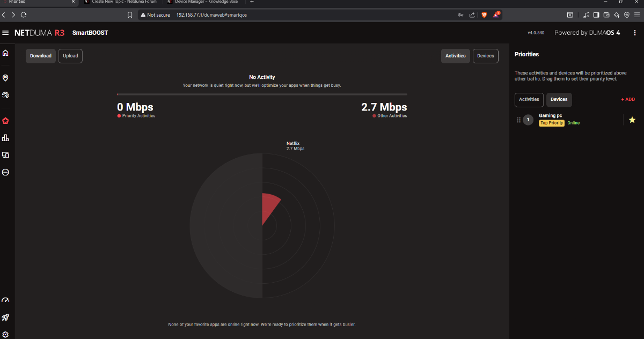Open the circle-minus Adblocker sidebar icon

point(5,172)
